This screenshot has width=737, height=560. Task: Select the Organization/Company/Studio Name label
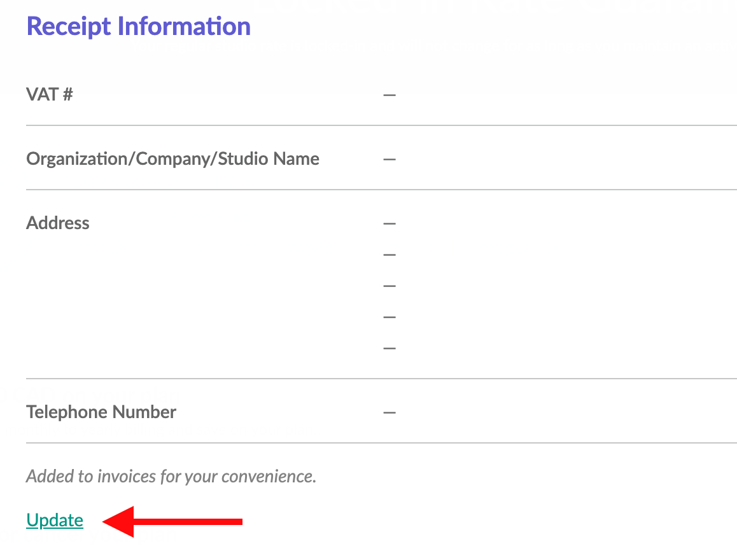coord(172,159)
